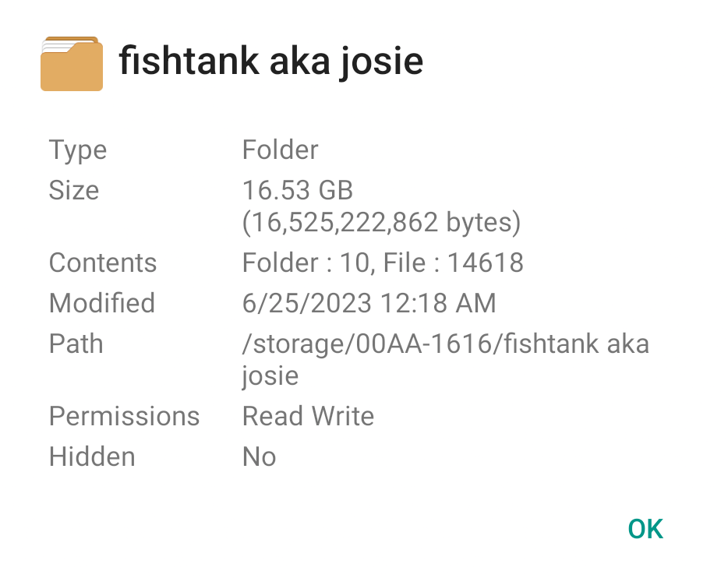
Task: Click the orange folder icon
Action: click(x=71, y=63)
